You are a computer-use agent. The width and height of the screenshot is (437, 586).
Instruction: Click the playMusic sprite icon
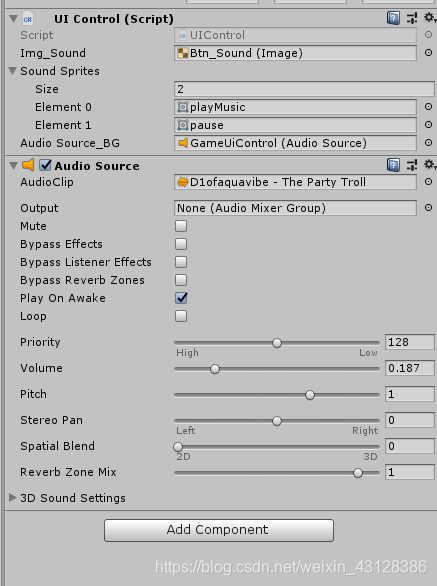click(x=183, y=107)
